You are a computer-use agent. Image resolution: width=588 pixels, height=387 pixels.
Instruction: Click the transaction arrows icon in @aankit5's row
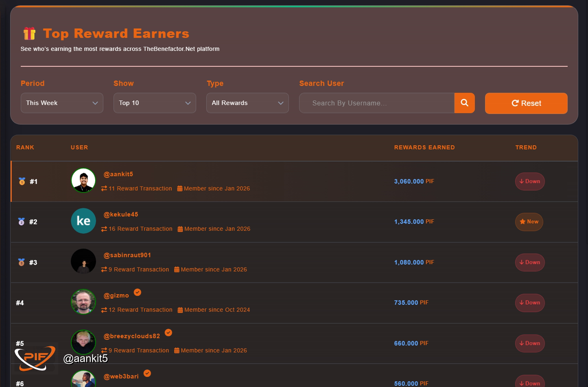tap(104, 188)
